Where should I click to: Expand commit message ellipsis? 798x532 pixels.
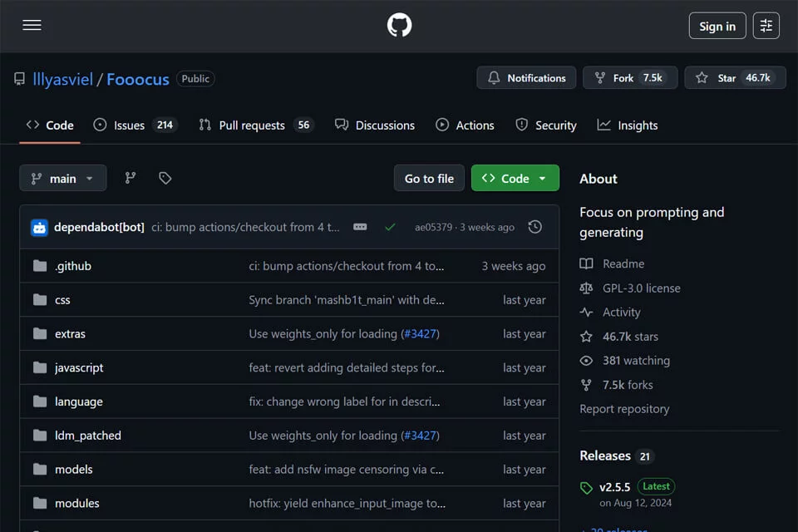(360, 227)
